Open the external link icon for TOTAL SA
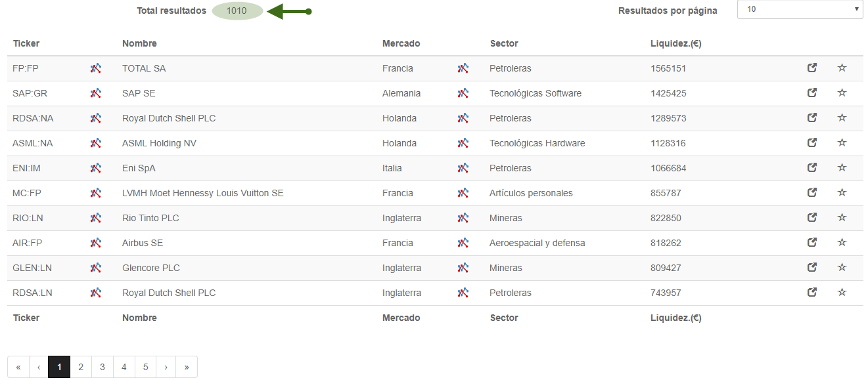Image resolution: width=868 pixels, height=380 pixels. [812, 68]
